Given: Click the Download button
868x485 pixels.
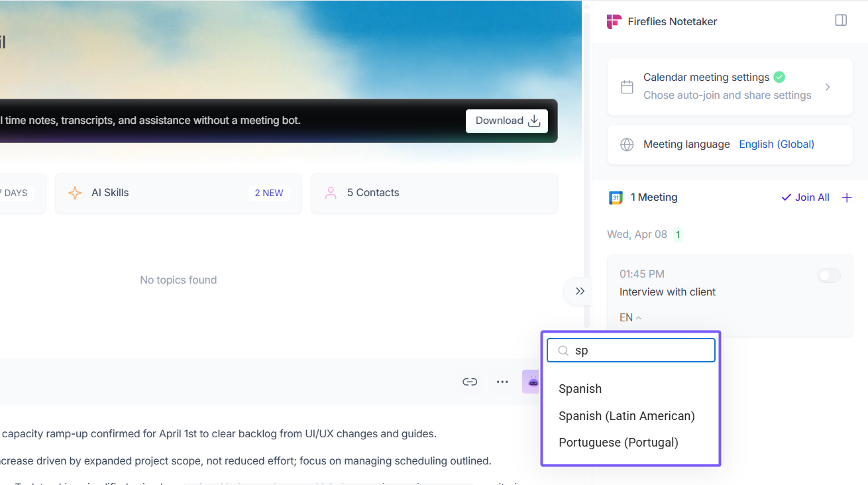Looking at the screenshot, I should pos(507,121).
